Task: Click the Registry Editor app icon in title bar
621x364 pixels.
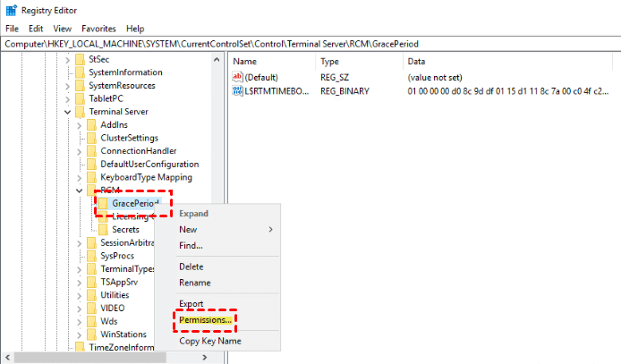Action: (10, 11)
